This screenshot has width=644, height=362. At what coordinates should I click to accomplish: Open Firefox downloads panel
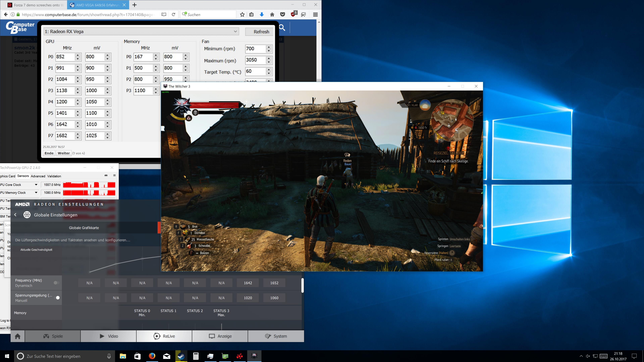click(x=262, y=14)
